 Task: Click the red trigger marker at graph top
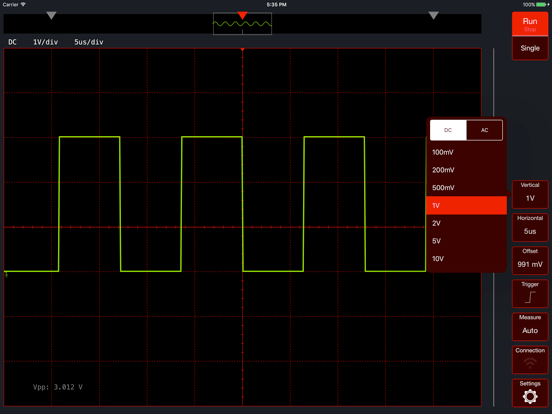242,50
